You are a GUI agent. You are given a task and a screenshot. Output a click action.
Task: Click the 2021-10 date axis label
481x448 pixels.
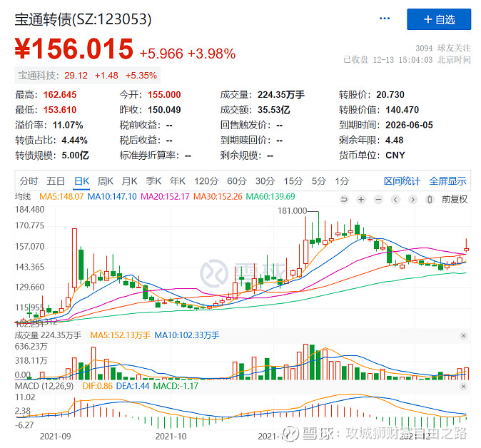click(x=171, y=437)
